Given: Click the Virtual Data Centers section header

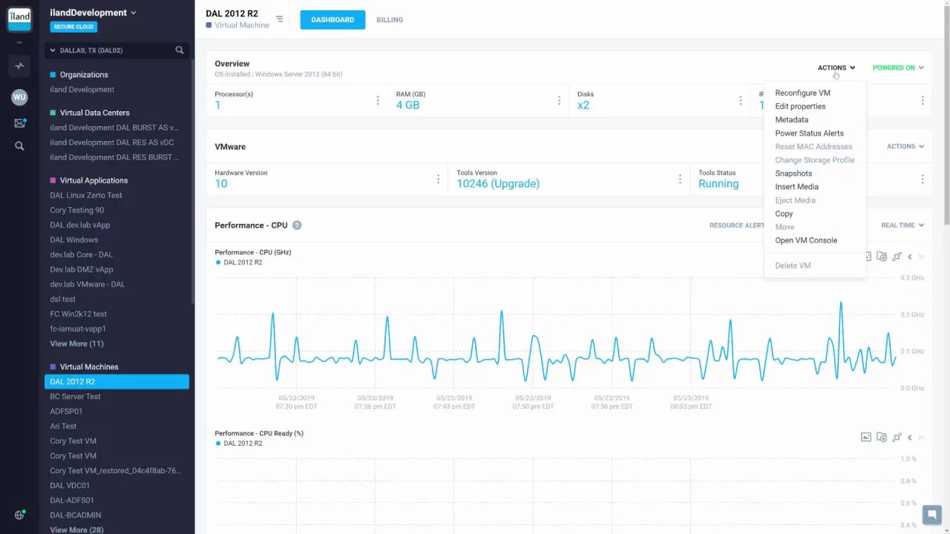Looking at the screenshot, I should coord(95,113).
